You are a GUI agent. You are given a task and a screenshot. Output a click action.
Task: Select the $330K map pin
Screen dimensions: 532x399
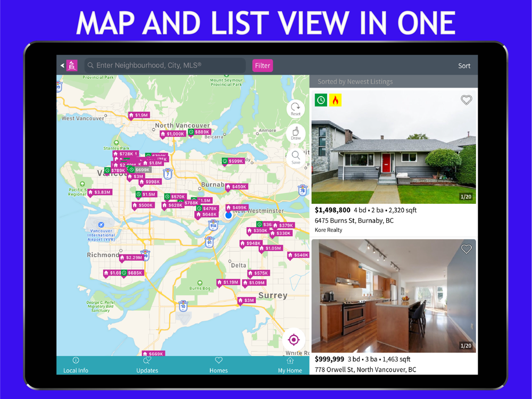pyautogui.click(x=281, y=233)
